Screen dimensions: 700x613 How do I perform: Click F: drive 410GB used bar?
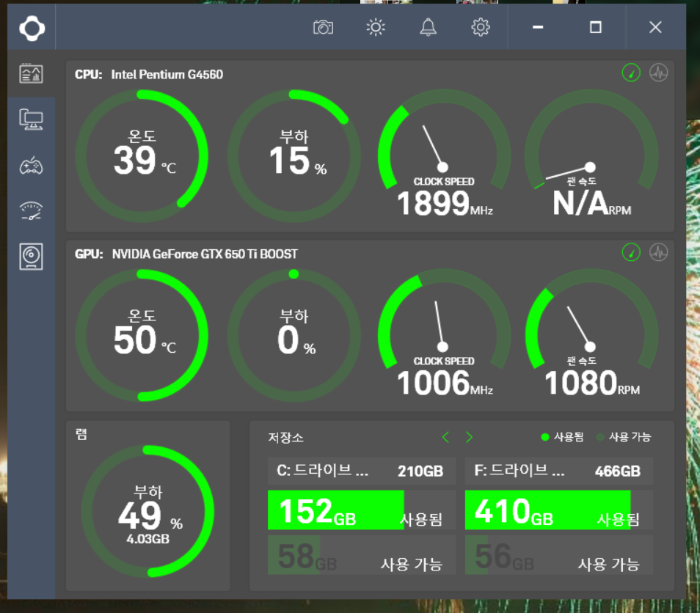click(x=559, y=510)
